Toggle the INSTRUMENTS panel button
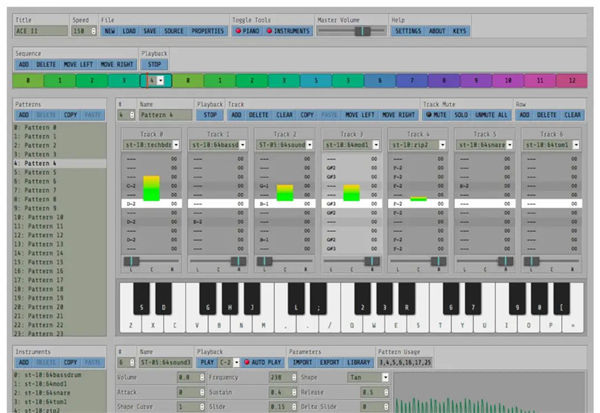Viewport: 600px width, 413px height. click(288, 31)
